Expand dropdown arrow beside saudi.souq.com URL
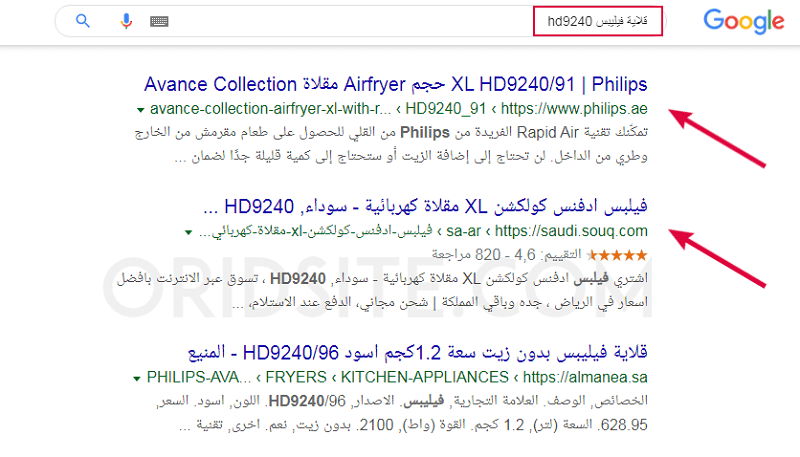The image size is (800, 457). 188,233
